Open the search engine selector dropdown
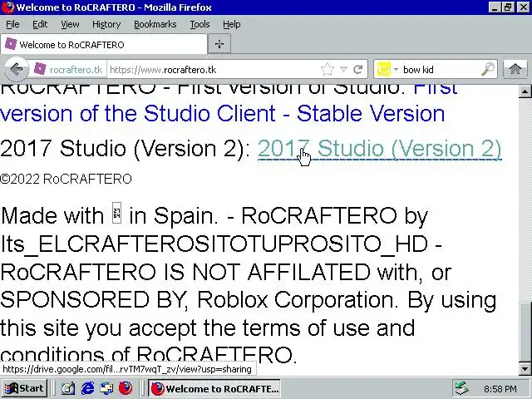The image size is (532, 399). point(396,70)
